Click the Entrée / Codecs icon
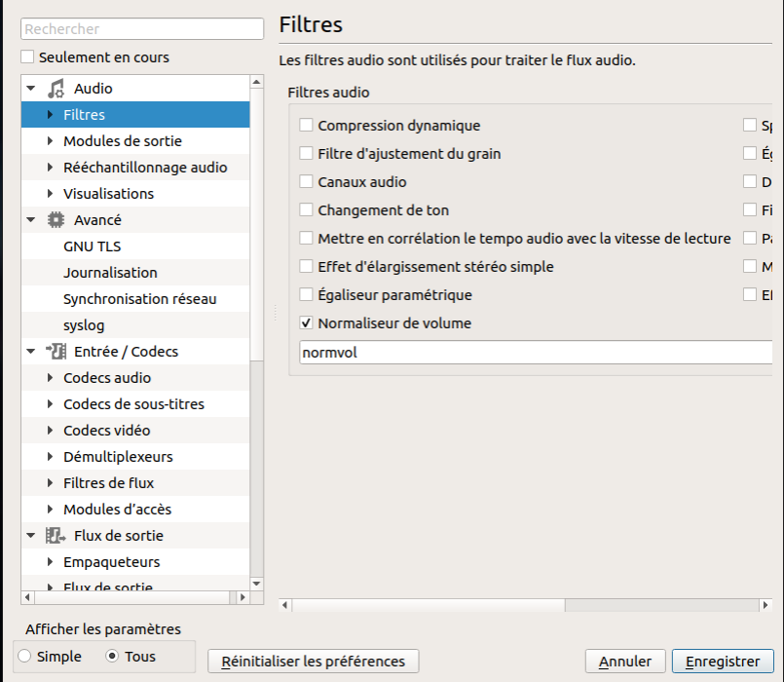784x682 pixels. (x=56, y=352)
